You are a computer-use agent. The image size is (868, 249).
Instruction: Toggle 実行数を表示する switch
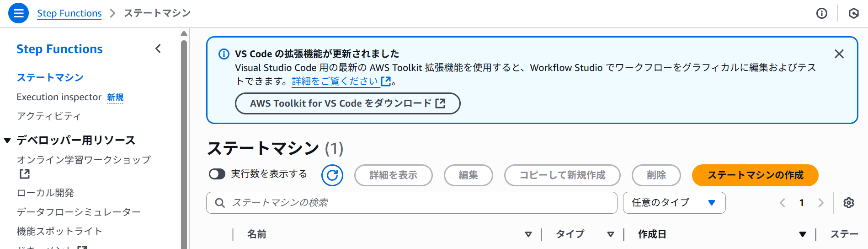[217, 174]
